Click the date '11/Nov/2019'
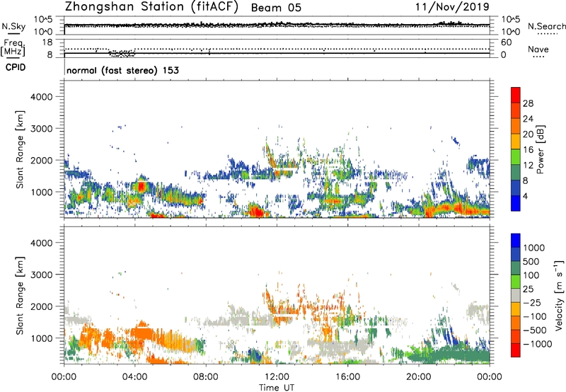 click(452, 6)
